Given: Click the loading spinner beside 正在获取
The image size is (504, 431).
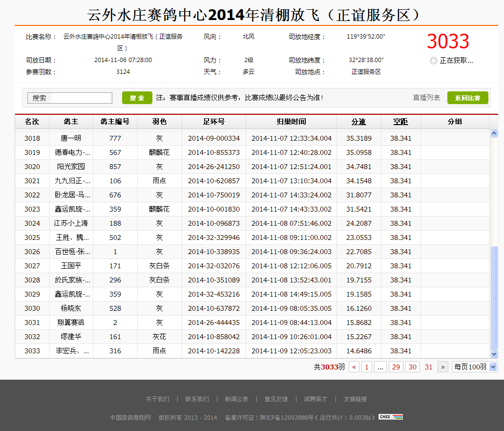Looking at the screenshot, I should click(433, 61).
